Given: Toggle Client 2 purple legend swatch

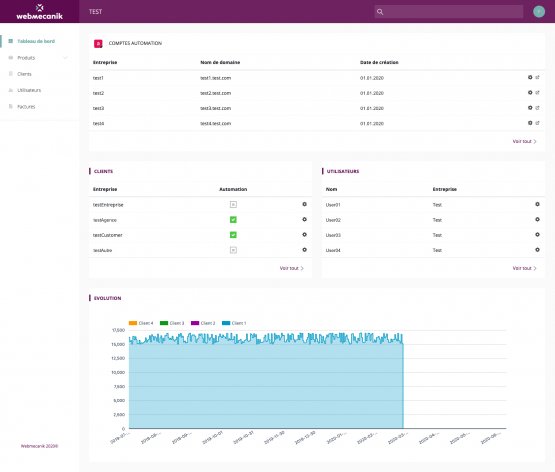Looking at the screenshot, I should tap(195, 323).
